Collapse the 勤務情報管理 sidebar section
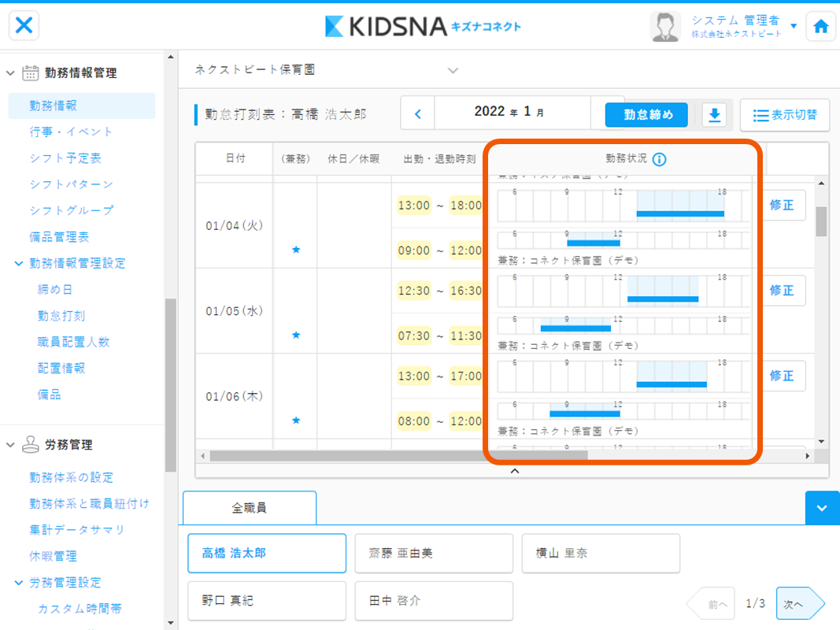 (x=11, y=73)
